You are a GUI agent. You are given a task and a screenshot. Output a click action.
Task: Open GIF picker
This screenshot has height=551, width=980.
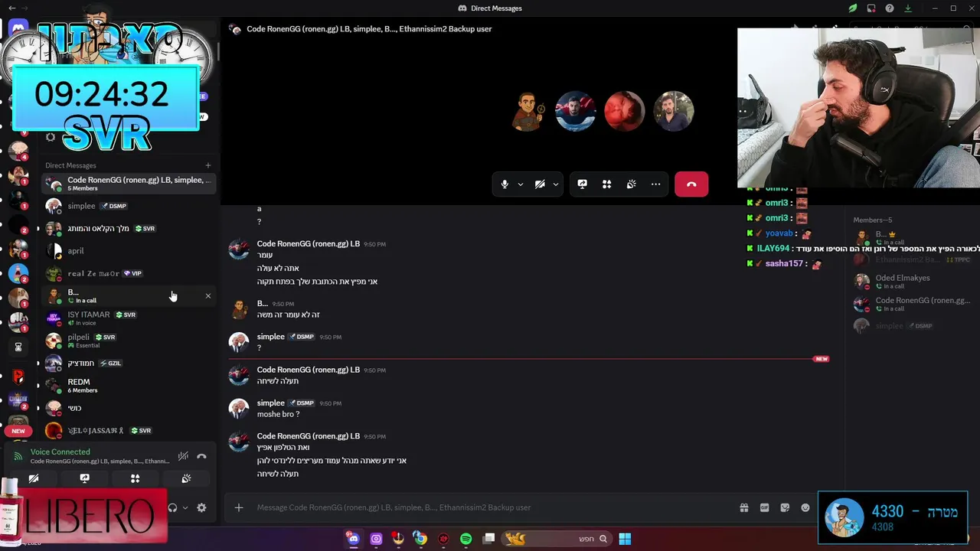(764, 507)
